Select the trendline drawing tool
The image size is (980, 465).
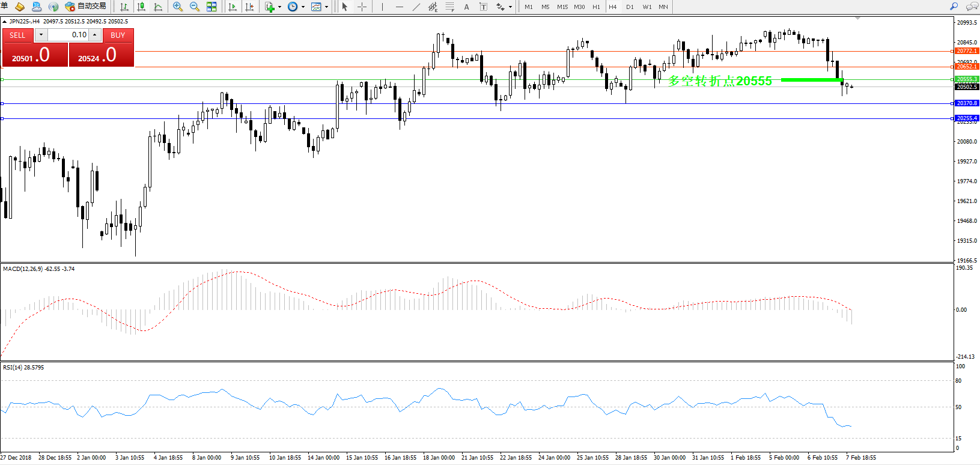point(416,7)
